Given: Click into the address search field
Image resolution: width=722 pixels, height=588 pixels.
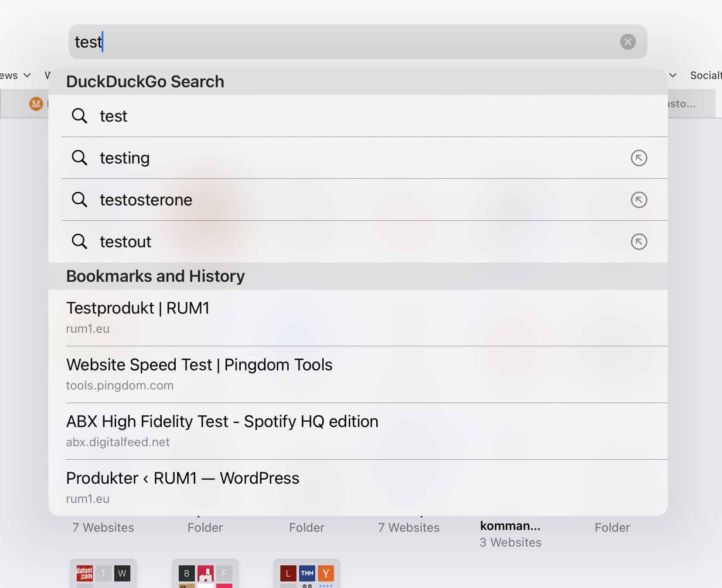Looking at the screenshot, I should 358,42.
